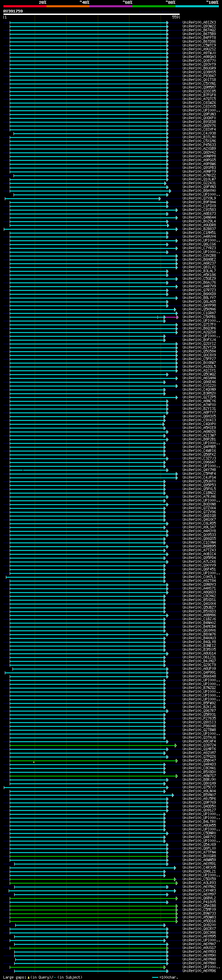Select hit label UniRef100_A3LR93
The height and width of the screenshot is (980, 222).
tap(199, 883)
